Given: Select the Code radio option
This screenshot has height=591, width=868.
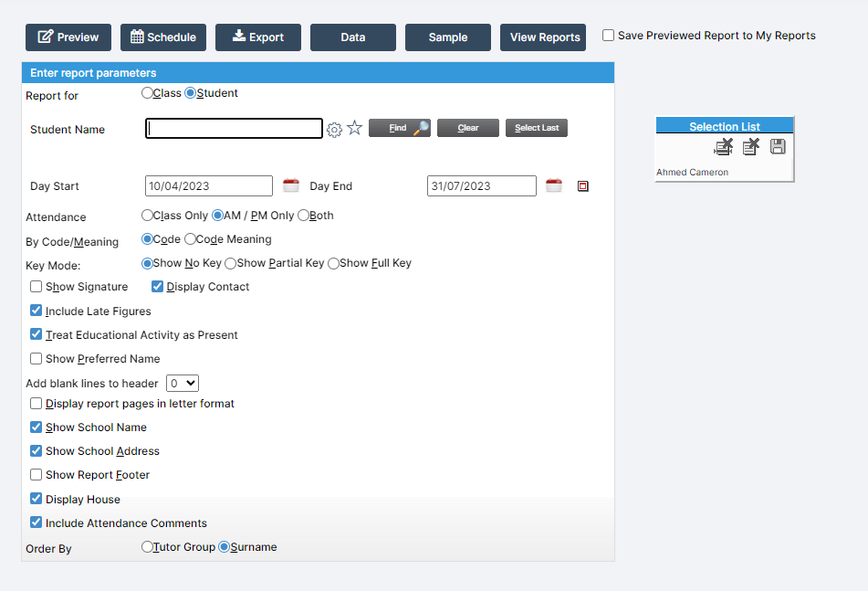Looking at the screenshot, I should pos(147,238).
